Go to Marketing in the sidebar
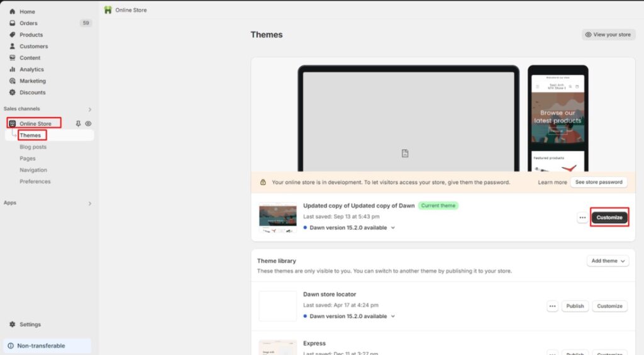 click(x=33, y=81)
